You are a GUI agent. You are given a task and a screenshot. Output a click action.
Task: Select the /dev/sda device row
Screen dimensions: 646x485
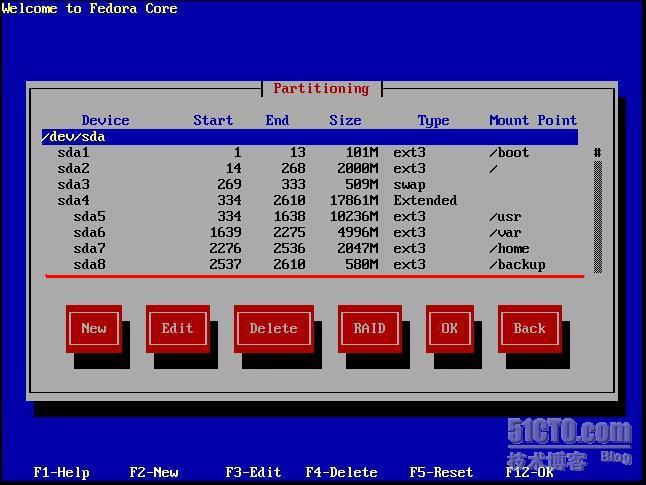pyautogui.click(x=309, y=137)
